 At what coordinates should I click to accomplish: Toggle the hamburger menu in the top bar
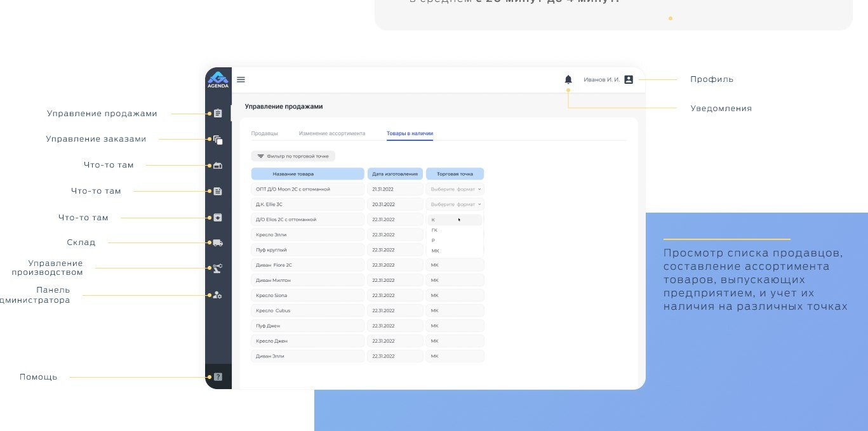coord(241,79)
